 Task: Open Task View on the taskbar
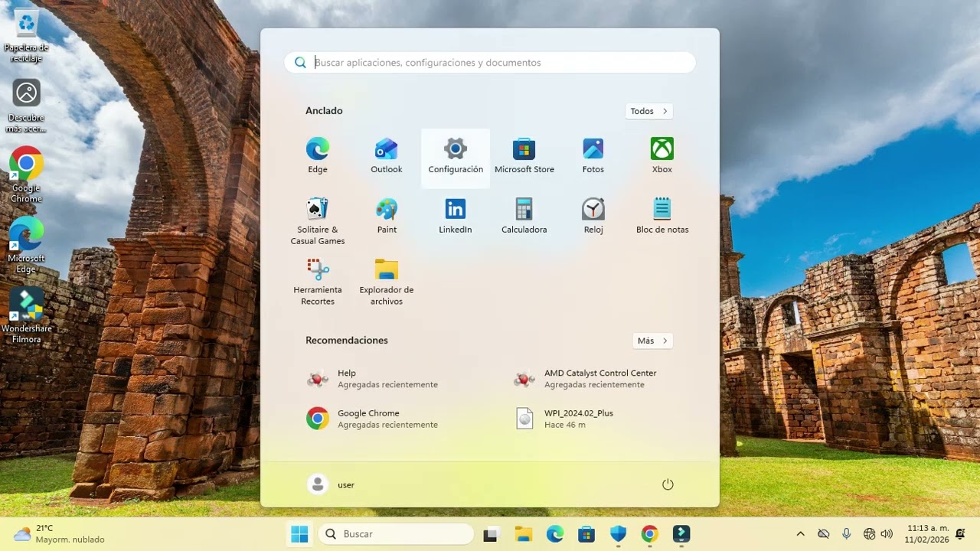click(492, 533)
